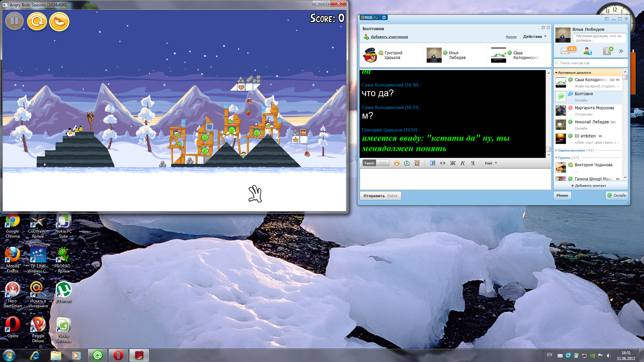Open Opera from the Windows taskbar
The width and height of the screenshot is (644, 362).
[118, 355]
